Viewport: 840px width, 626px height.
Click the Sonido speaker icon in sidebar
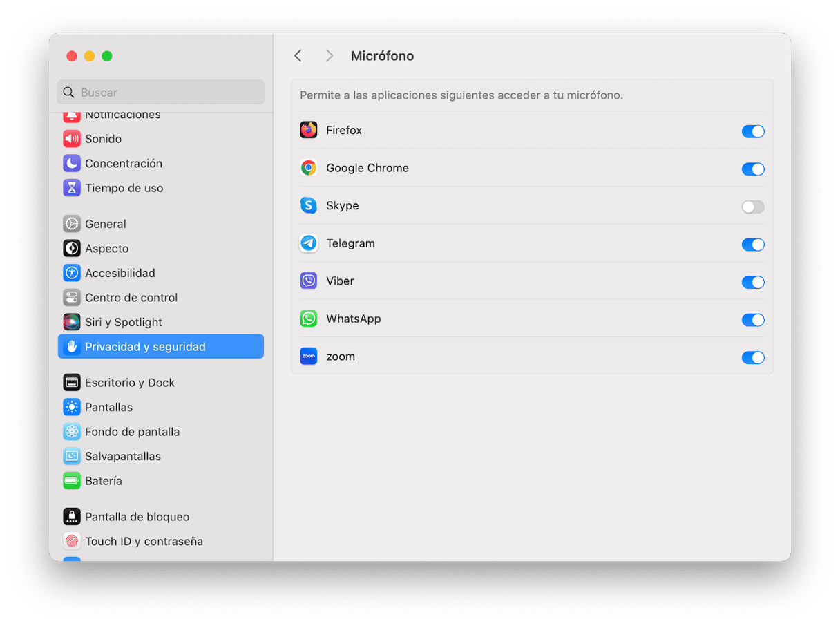click(x=72, y=139)
